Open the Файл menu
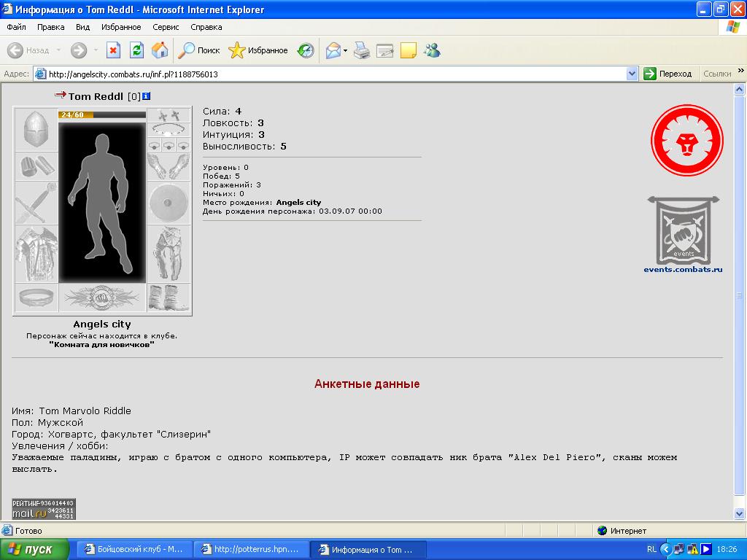Viewport: 747px width, 560px height. [x=17, y=27]
